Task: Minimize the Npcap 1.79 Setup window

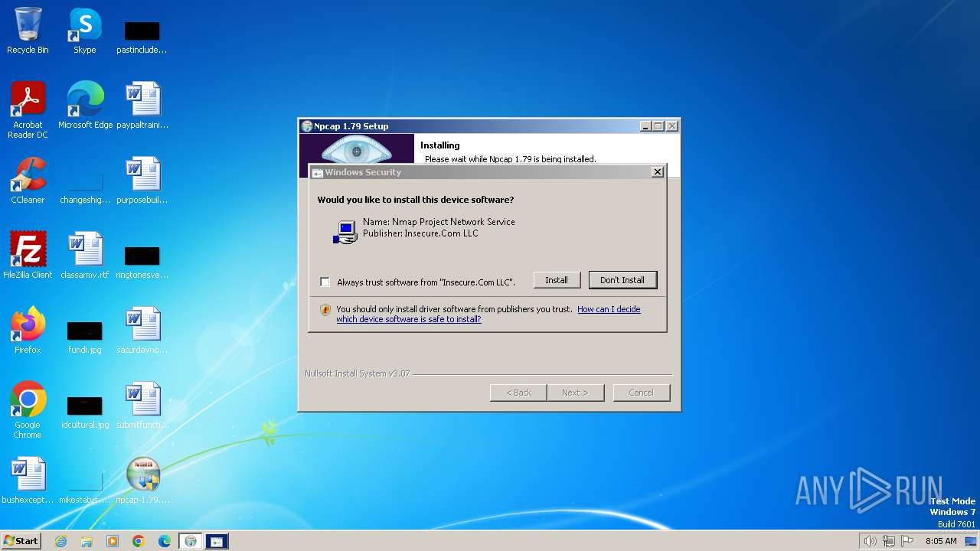Action: pyautogui.click(x=645, y=126)
